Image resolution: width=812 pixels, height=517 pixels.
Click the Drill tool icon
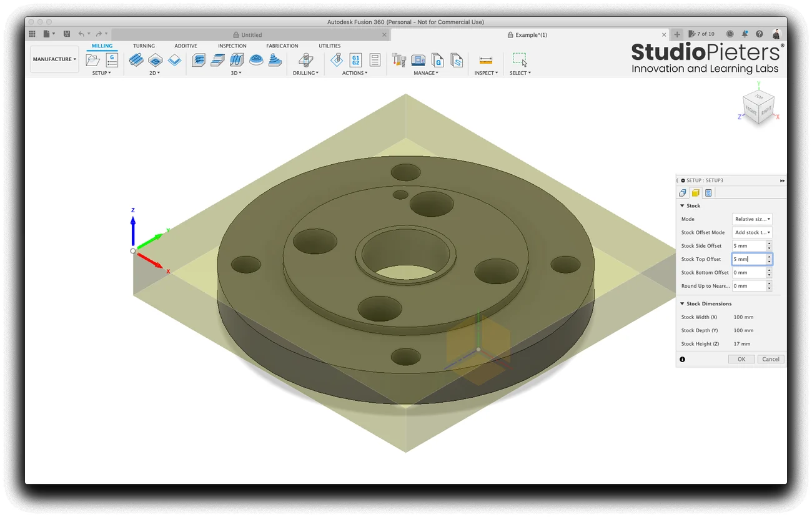305,60
